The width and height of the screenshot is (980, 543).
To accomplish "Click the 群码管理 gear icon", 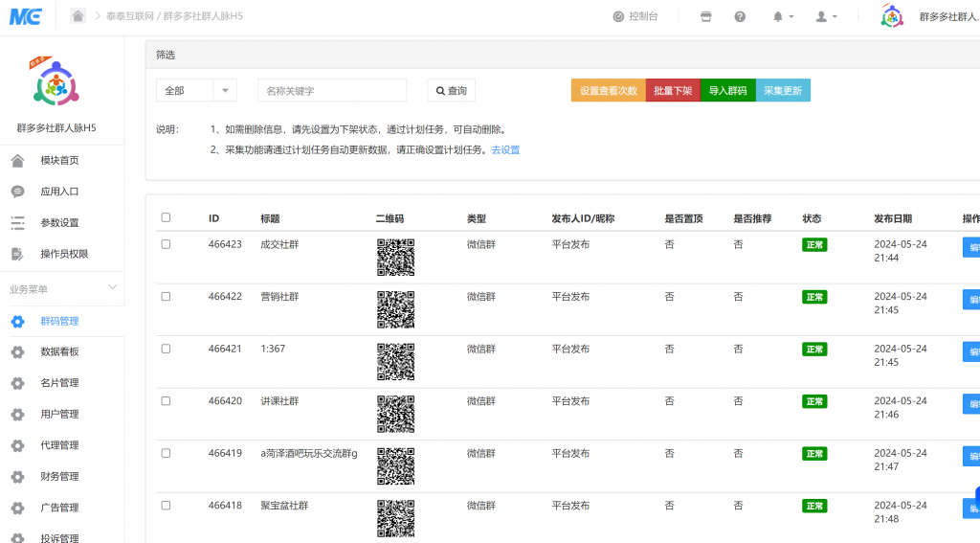I will [x=17, y=322].
